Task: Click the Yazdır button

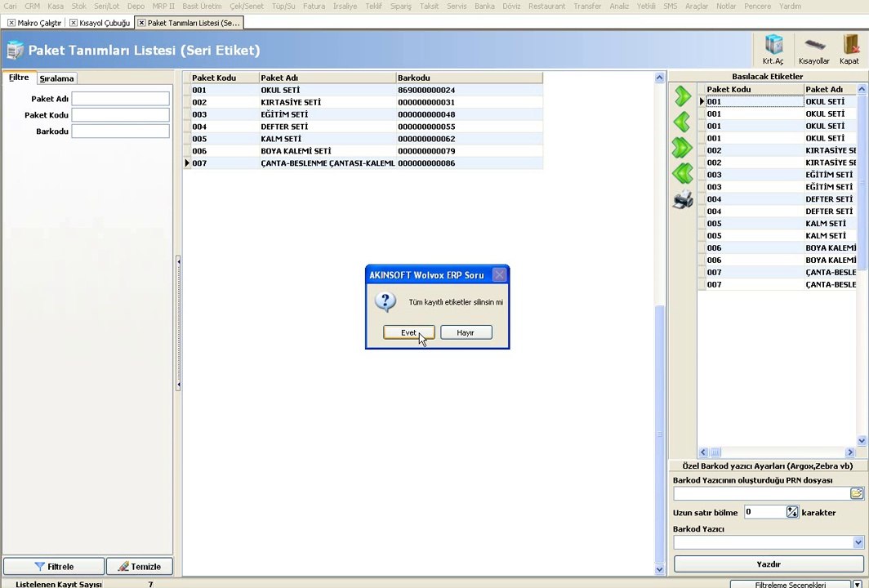Action: coord(769,564)
